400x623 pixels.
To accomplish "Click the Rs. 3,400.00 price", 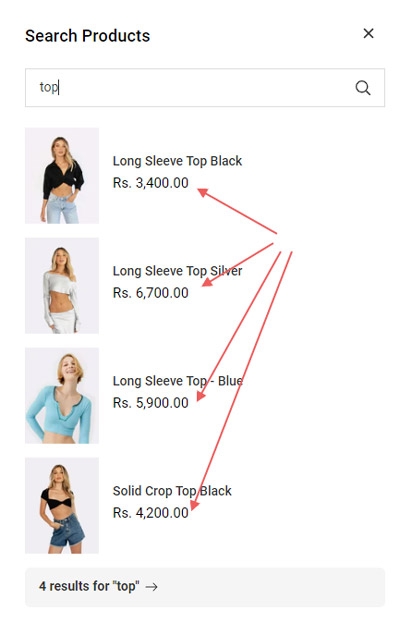I will 151,183.
